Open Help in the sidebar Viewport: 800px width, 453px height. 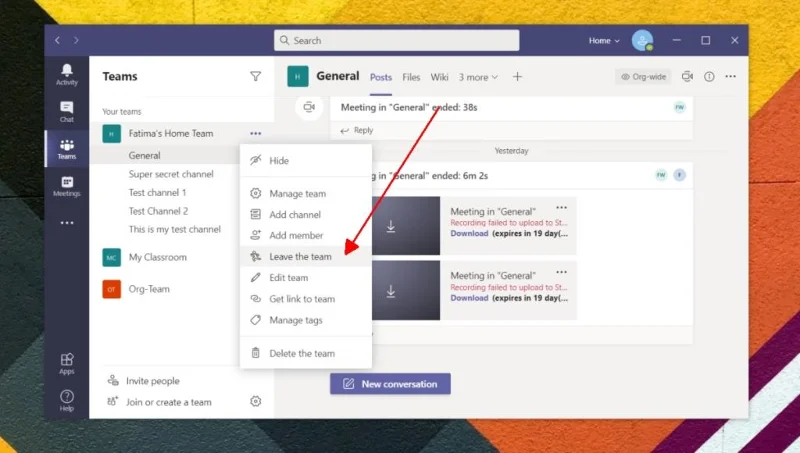click(x=67, y=400)
